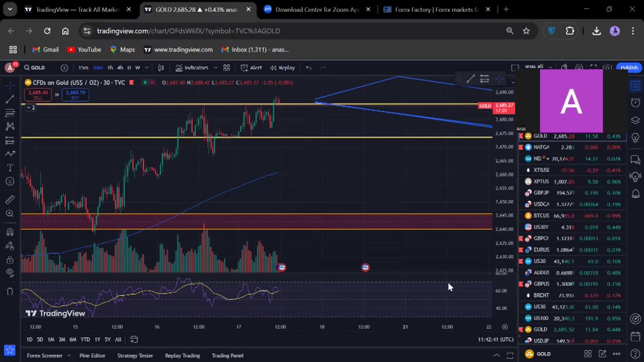Select the crosshair cursor tool in left toolbar

10,85
